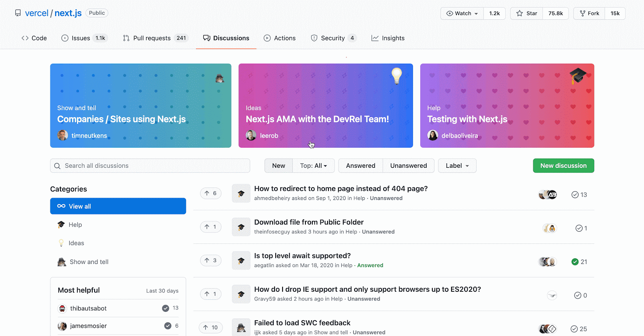Screen dimensions: 644x336
Task: Select View all category
Action: [x=118, y=206]
